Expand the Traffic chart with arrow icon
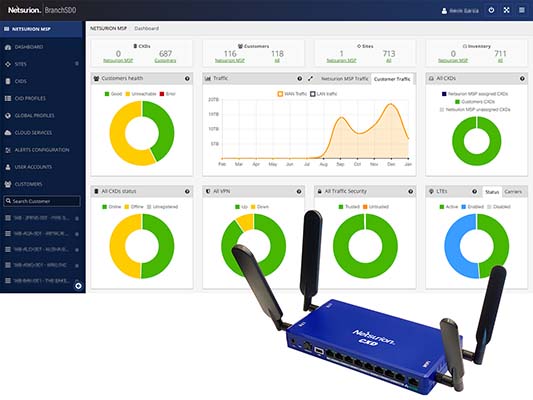This screenshot has height=400, width=533. pos(310,79)
